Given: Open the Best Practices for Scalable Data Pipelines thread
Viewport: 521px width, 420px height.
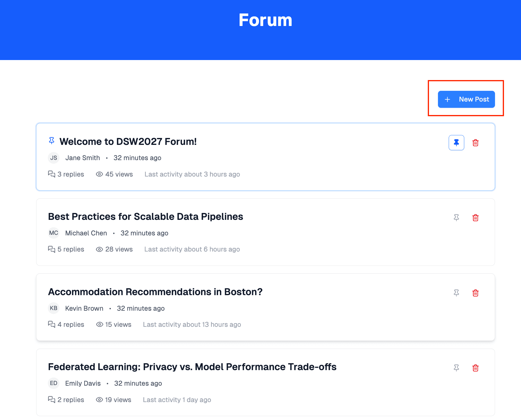Looking at the screenshot, I should [x=145, y=217].
